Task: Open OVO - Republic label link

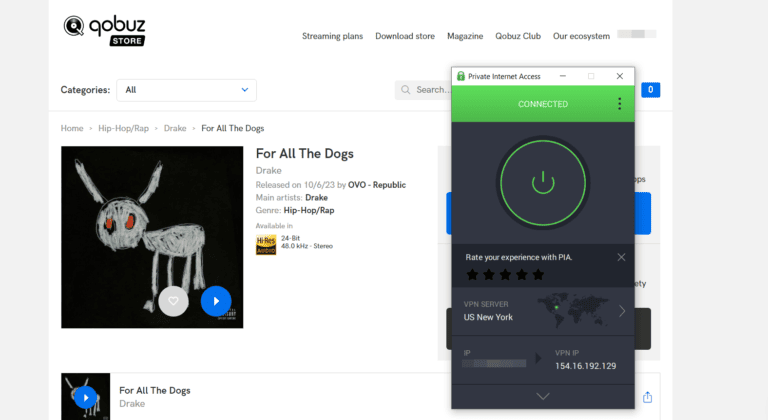Action: click(377, 185)
